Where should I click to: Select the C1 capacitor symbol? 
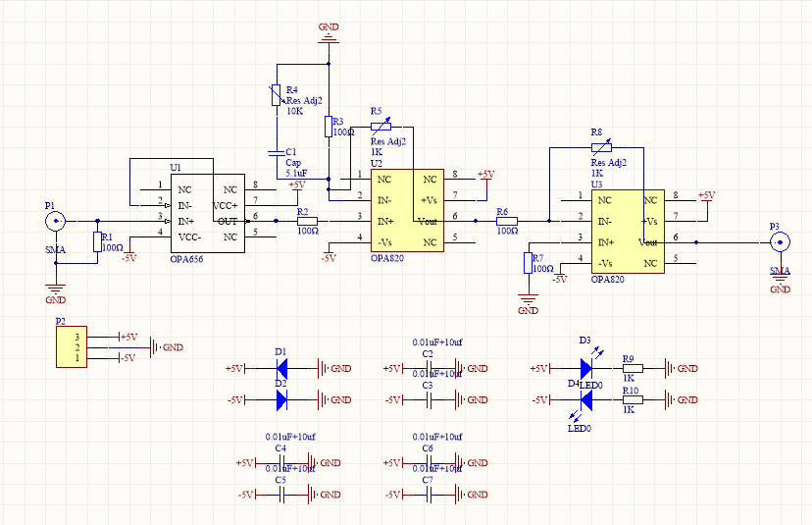[x=276, y=153]
